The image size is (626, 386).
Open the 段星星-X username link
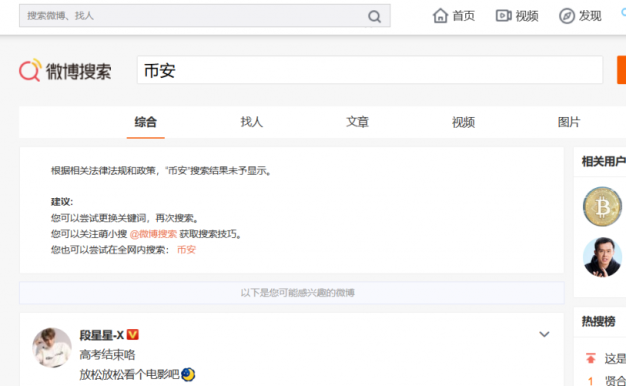[x=101, y=335]
